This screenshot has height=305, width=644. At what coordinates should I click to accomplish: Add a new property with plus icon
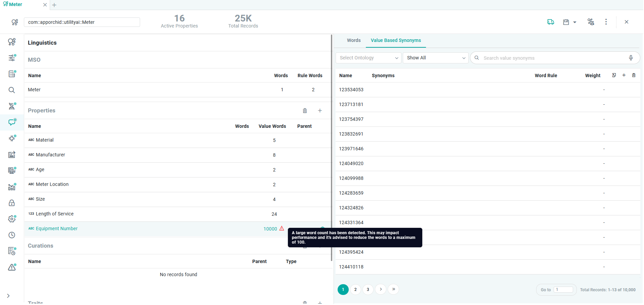pyautogui.click(x=320, y=111)
